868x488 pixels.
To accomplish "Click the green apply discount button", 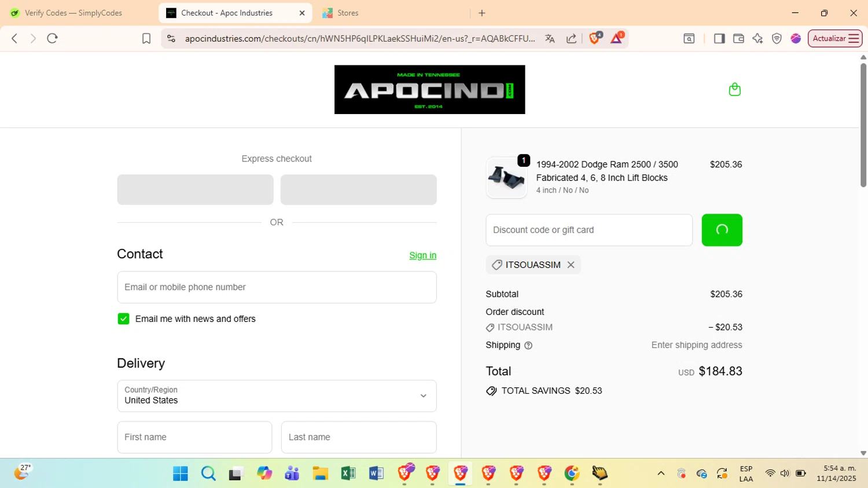I will click(x=722, y=230).
